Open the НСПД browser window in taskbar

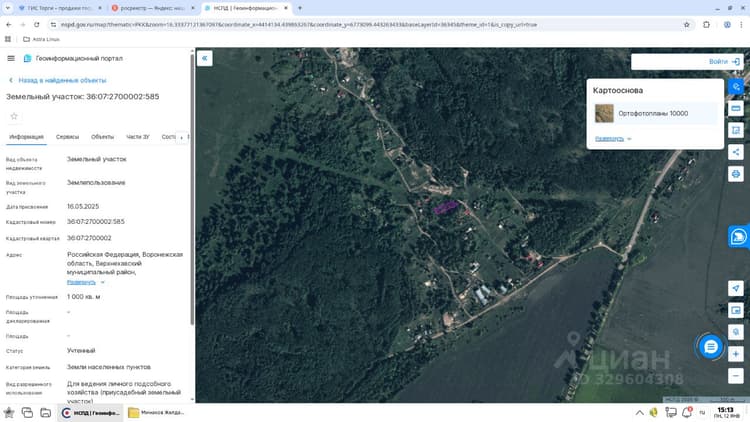tap(90, 412)
